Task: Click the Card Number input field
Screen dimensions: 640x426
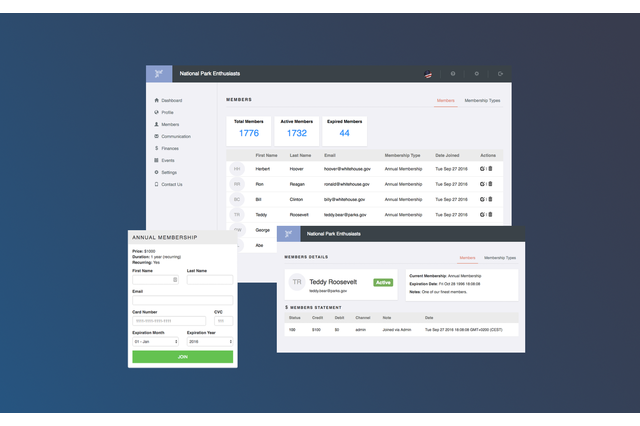Action: tap(167, 320)
